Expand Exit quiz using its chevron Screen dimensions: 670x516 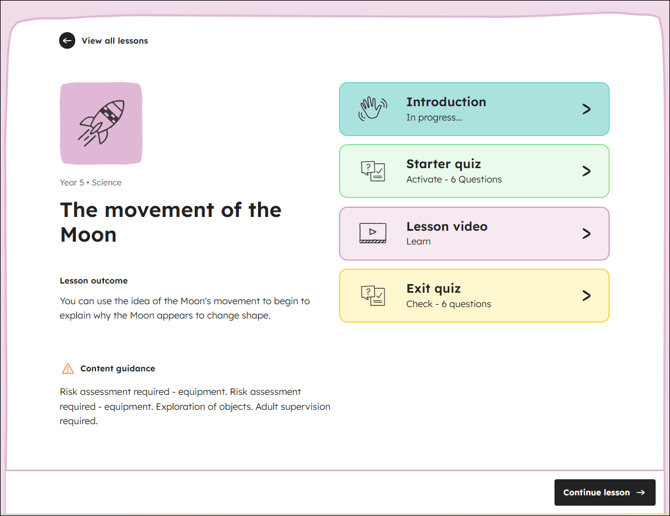coord(586,296)
